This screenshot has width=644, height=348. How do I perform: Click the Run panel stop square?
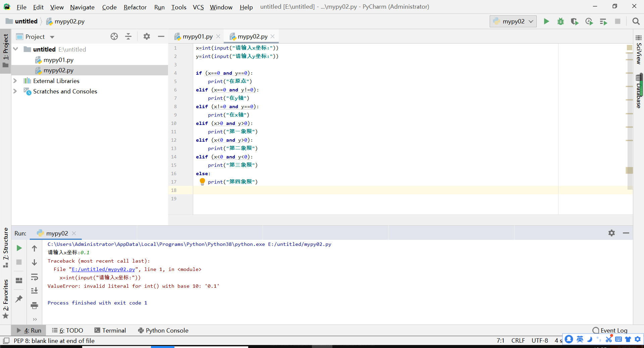pyautogui.click(x=19, y=262)
